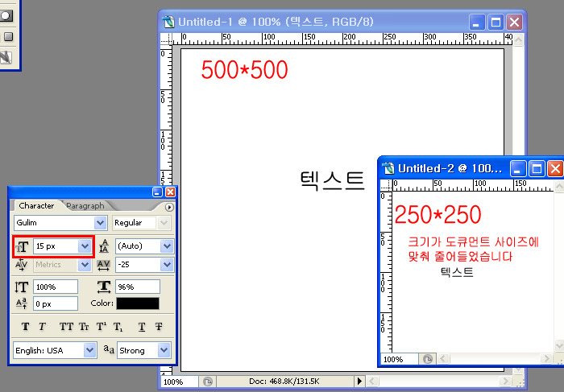This screenshot has height=392, width=564.
Task: Click the 96% horizontal scale field
Action: tap(138, 287)
